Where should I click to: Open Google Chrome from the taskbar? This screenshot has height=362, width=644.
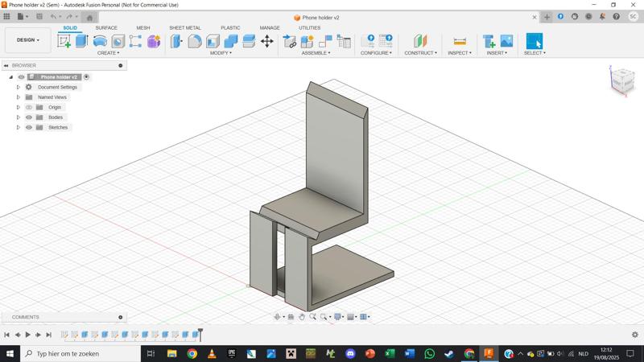click(192, 354)
